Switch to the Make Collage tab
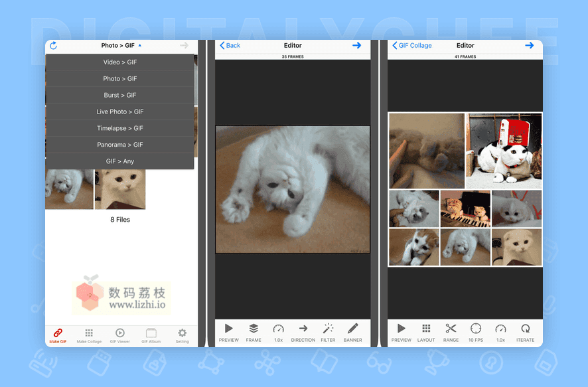Screen dimensions: 588x387 89,336
